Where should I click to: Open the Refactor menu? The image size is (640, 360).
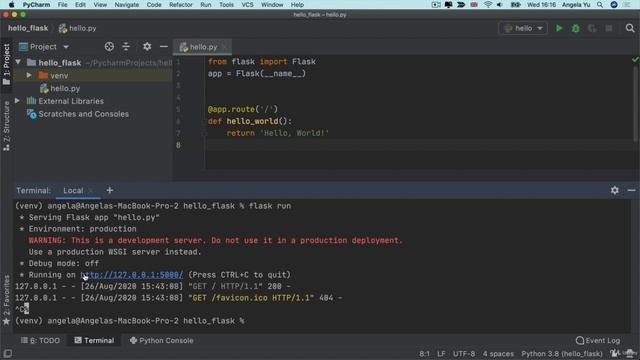pos(180,4)
